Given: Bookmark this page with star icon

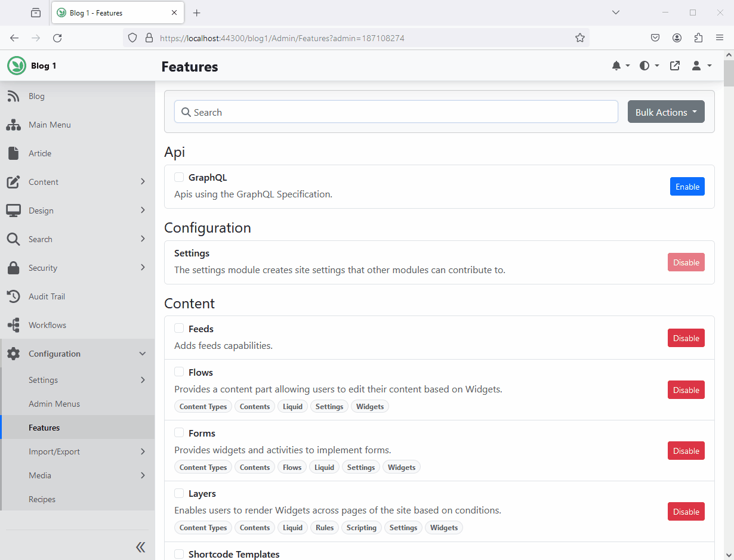Looking at the screenshot, I should (x=580, y=38).
